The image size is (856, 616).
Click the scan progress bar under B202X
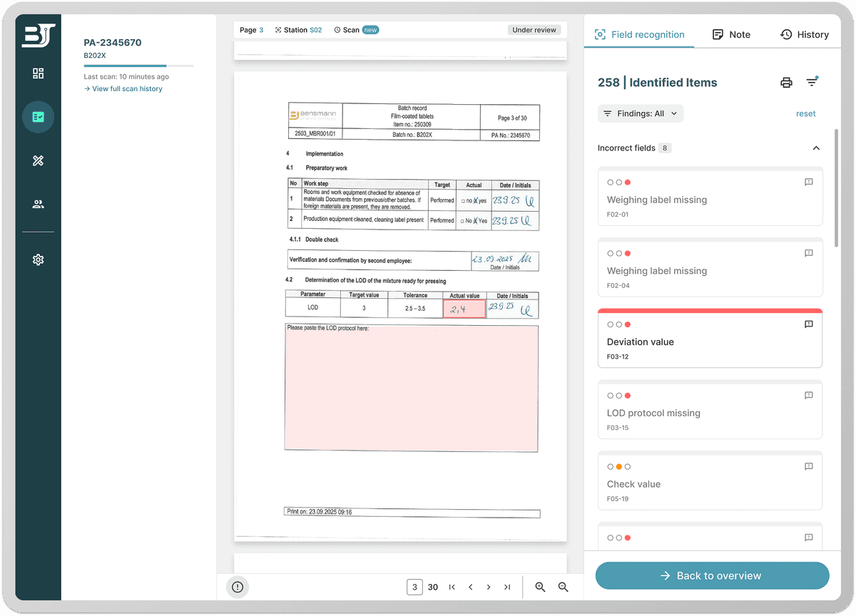(x=138, y=66)
